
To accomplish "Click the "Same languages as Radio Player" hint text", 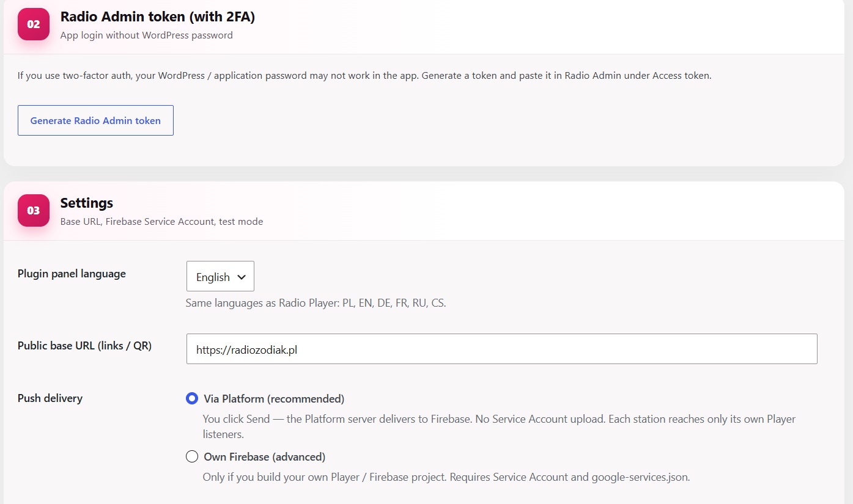I will [316, 303].
